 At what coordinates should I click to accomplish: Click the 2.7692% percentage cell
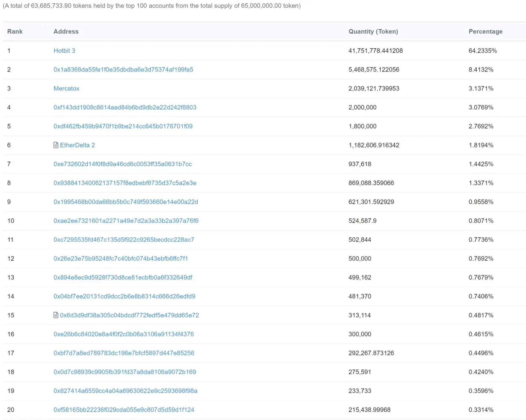point(481,126)
